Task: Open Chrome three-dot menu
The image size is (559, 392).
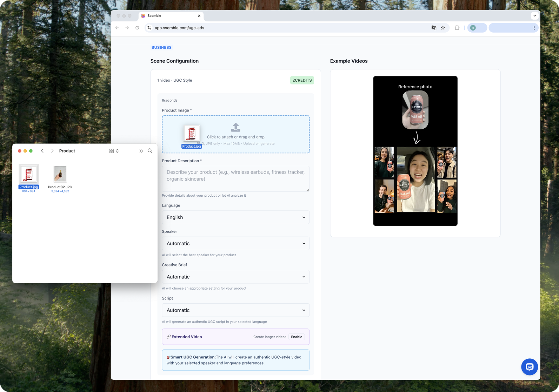Action: pyautogui.click(x=534, y=28)
